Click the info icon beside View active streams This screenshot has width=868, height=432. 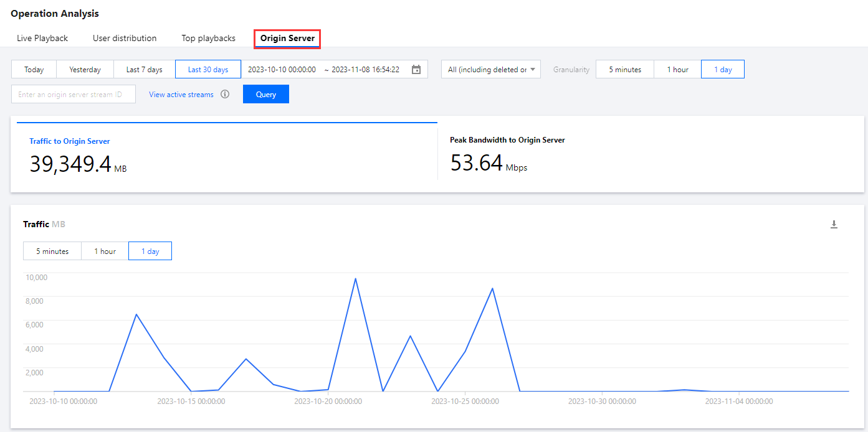[225, 95]
